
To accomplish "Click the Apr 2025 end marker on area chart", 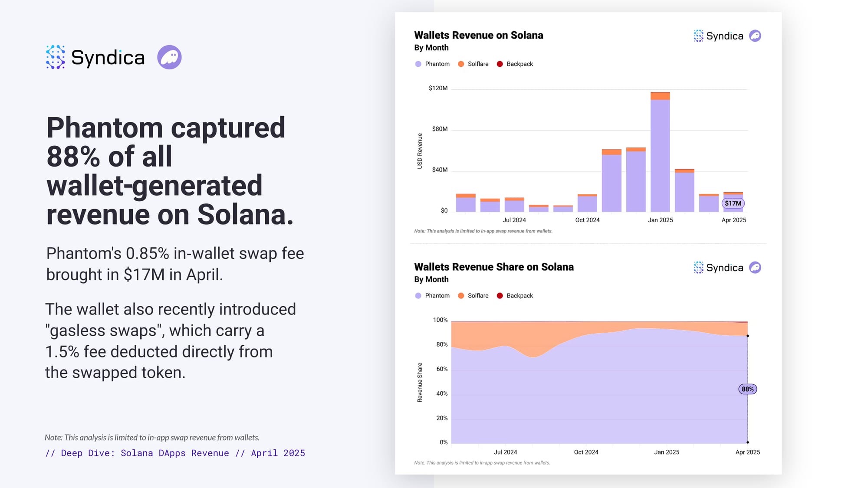I will [x=747, y=336].
